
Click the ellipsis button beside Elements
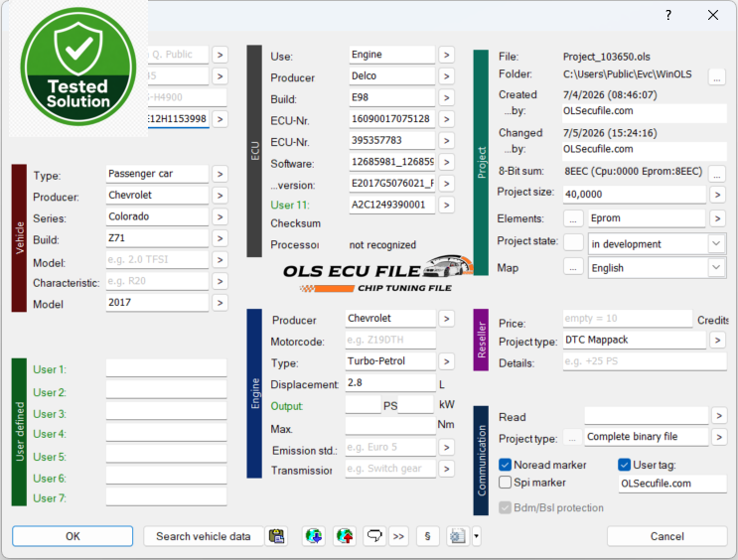pyautogui.click(x=573, y=218)
